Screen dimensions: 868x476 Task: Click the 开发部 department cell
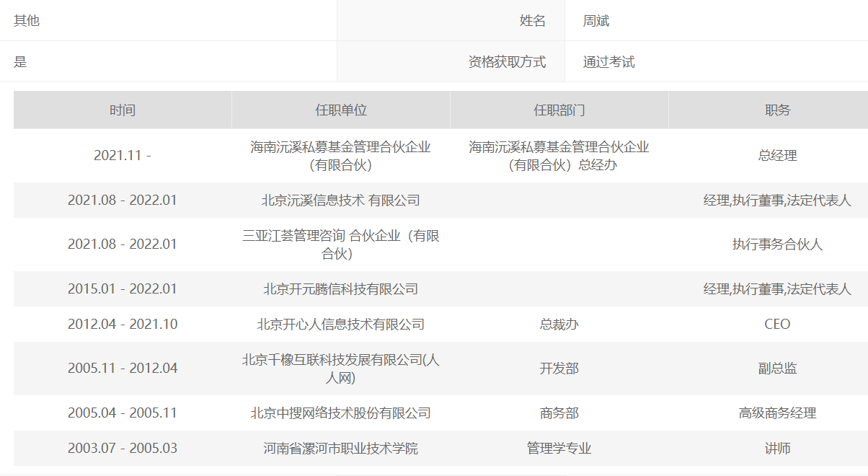pos(559,369)
